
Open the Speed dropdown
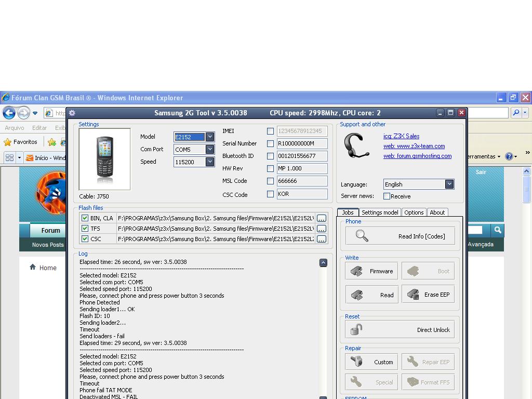point(210,162)
